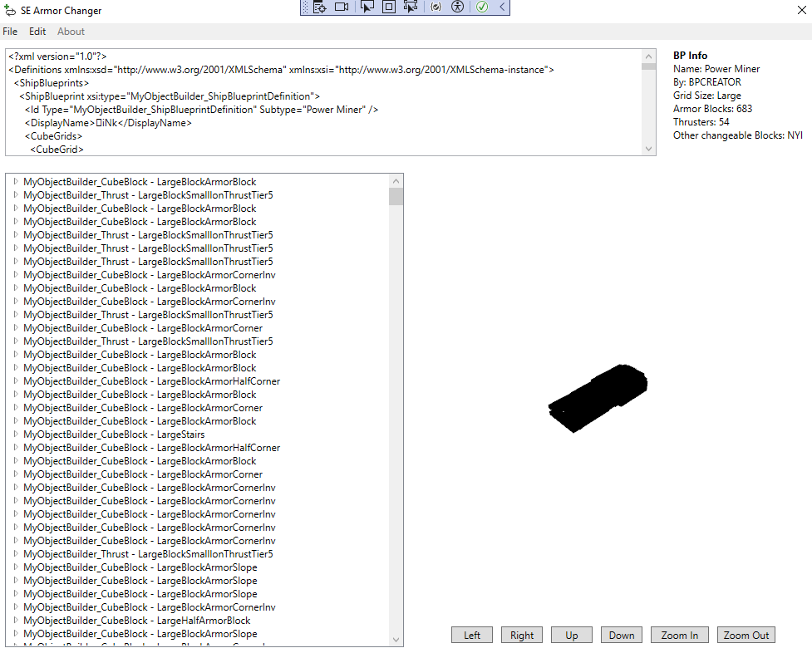The image size is (812, 653).
Task: Rotate the model with the Right button
Action: click(x=521, y=635)
